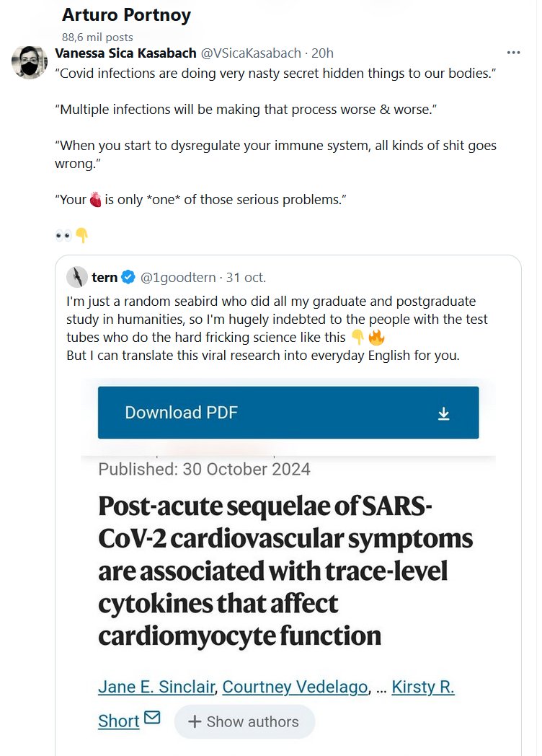The image size is (542, 756).
Task: Click the download arrow icon on the PDF bar
Action: coord(444,413)
